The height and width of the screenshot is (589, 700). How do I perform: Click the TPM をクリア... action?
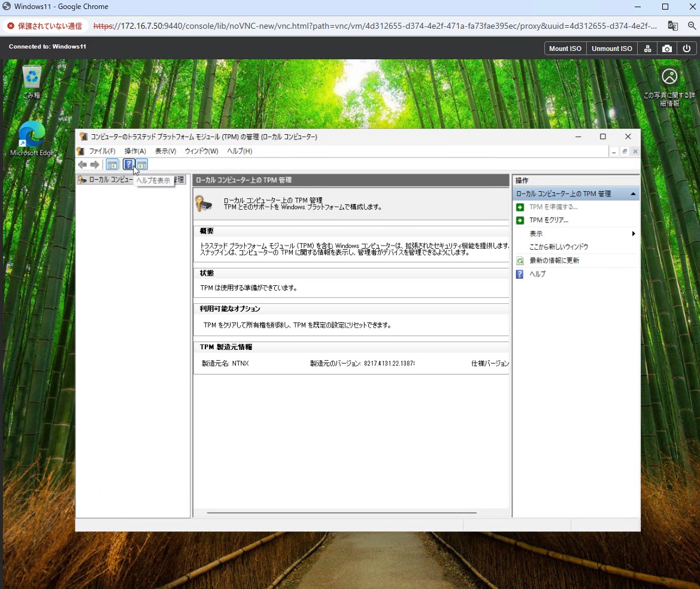(x=549, y=221)
